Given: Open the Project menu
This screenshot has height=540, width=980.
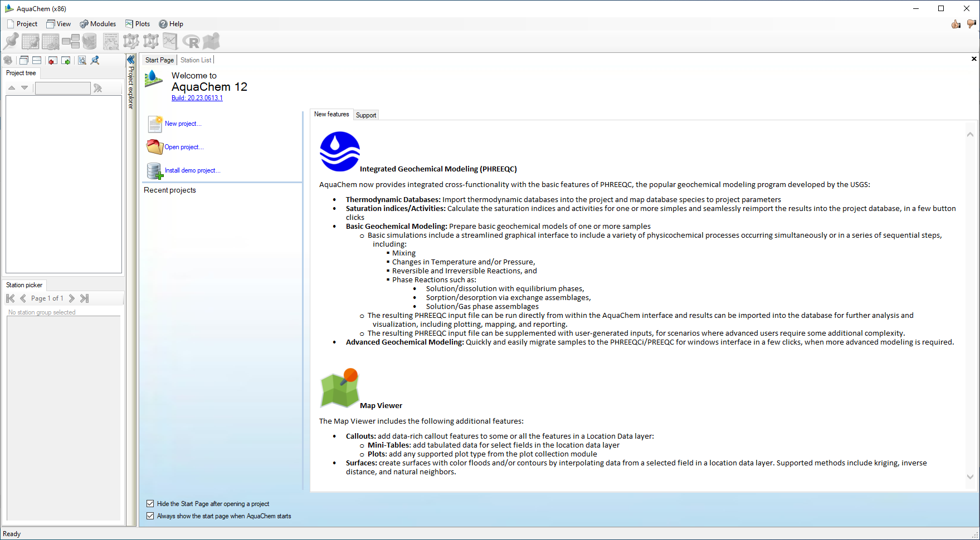Looking at the screenshot, I should click(x=22, y=24).
